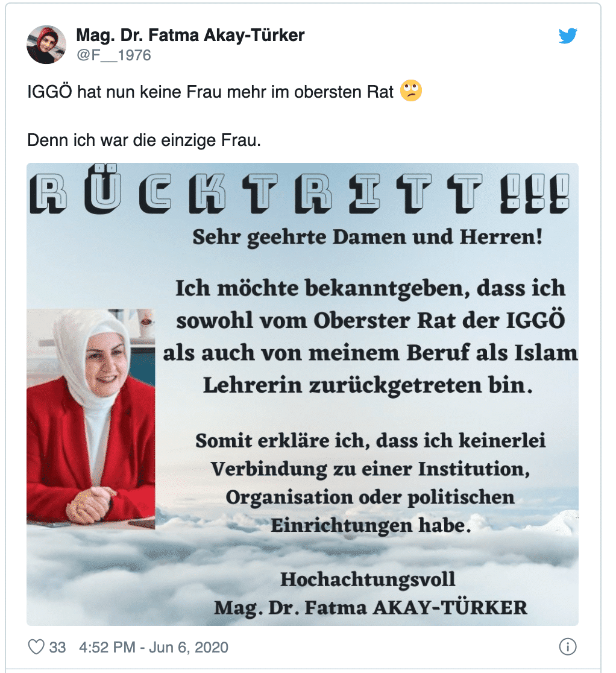Click the line 'Denn ich war die einzige Frau.'

pyautogui.click(x=144, y=141)
